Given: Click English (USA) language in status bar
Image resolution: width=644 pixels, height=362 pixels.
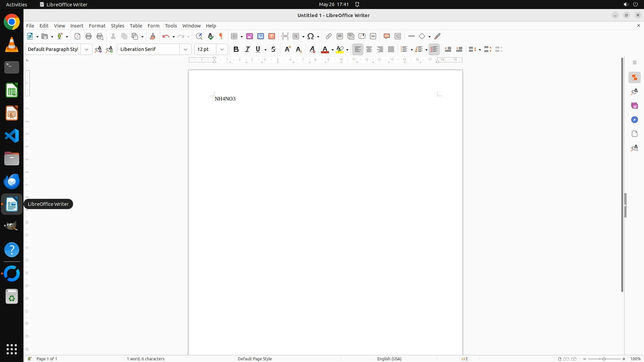Looking at the screenshot, I should pos(389,359).
